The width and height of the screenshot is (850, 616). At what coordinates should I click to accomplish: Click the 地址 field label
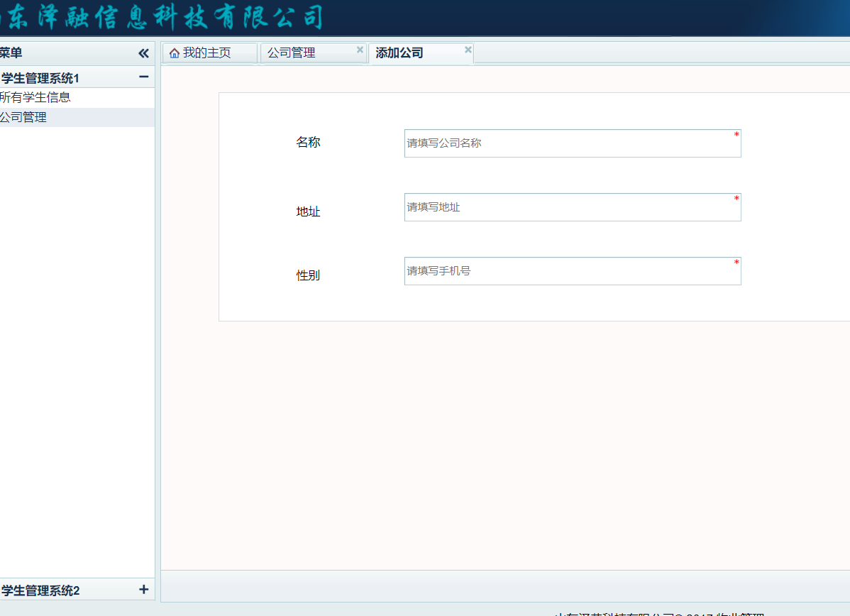coord(308,211)
